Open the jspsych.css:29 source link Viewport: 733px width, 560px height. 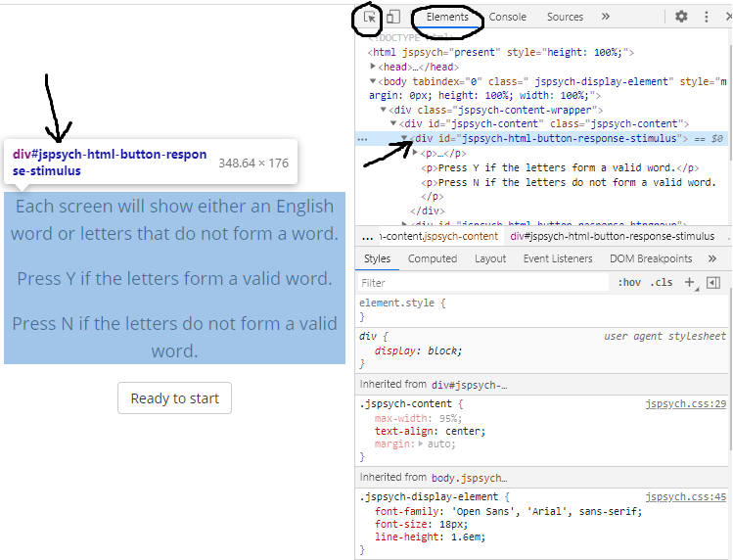coord(685,403)
